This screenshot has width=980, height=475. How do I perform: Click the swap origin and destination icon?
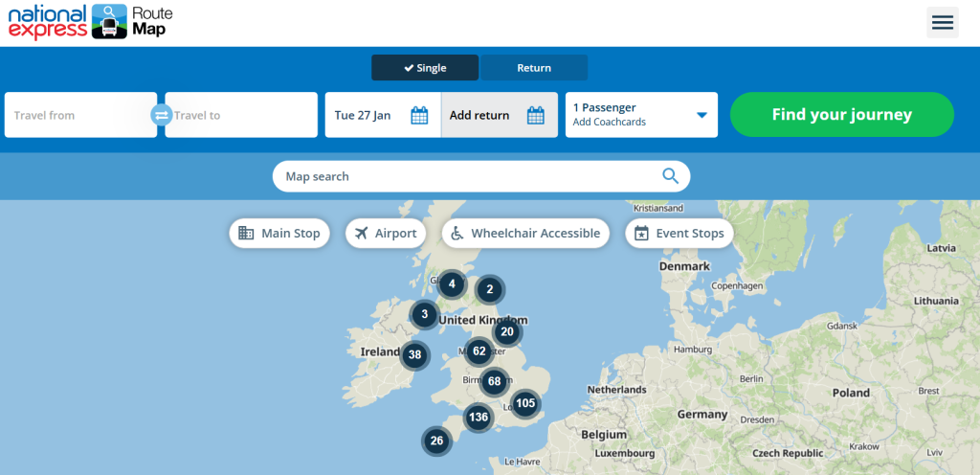161,115
